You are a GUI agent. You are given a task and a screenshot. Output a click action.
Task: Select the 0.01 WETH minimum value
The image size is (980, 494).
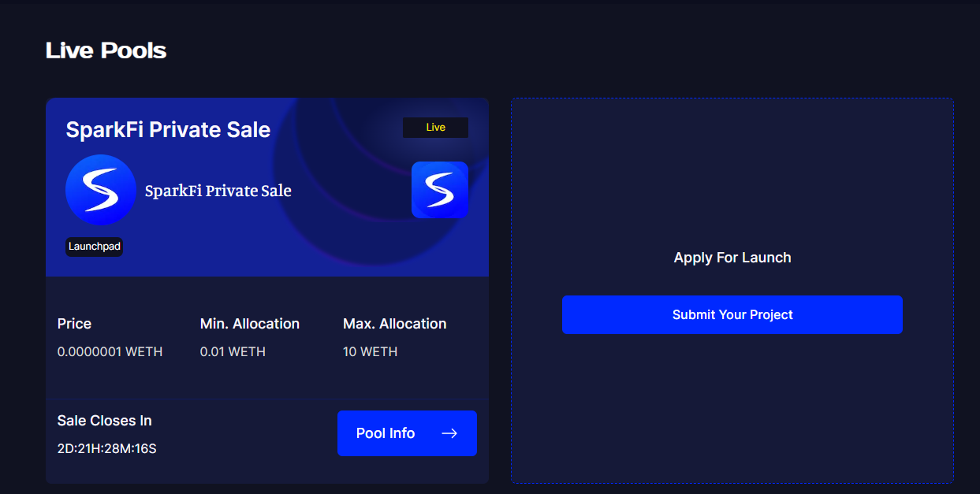click(233, 351)
